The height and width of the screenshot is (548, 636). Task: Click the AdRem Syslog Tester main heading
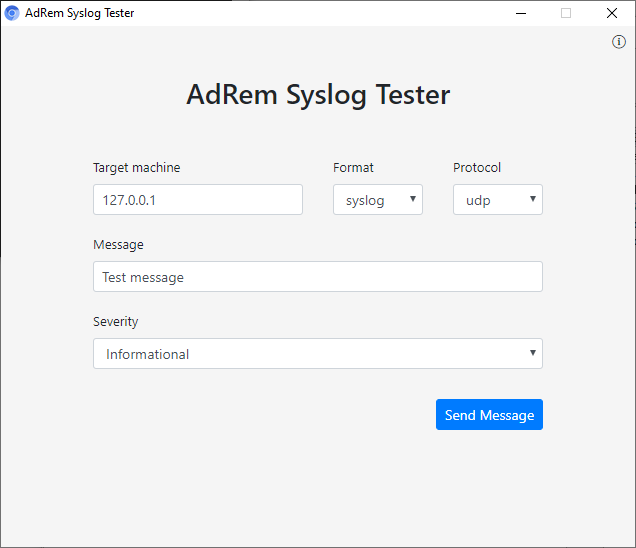[318, 95]
